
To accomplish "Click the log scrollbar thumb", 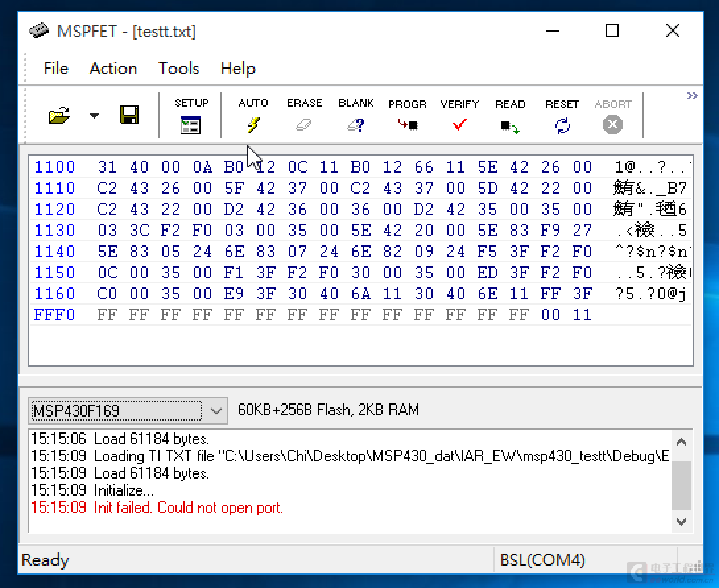I will pyautogui.click(x=681, y=485).
